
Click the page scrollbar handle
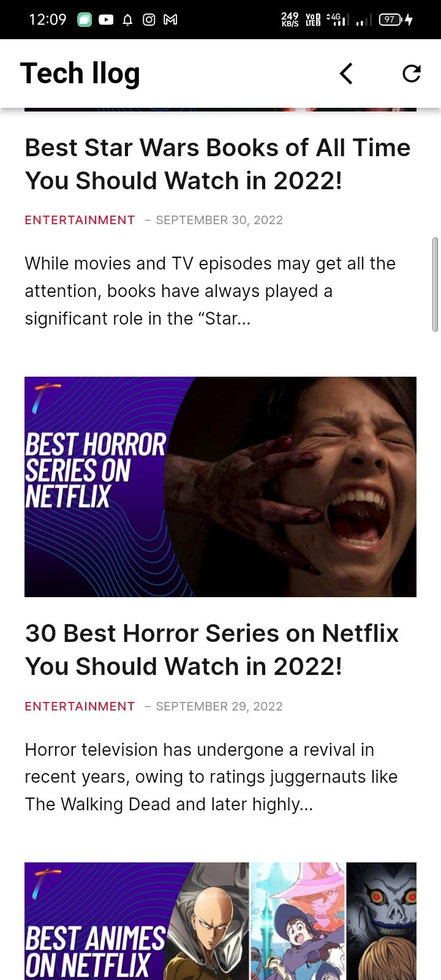point(435,285)
